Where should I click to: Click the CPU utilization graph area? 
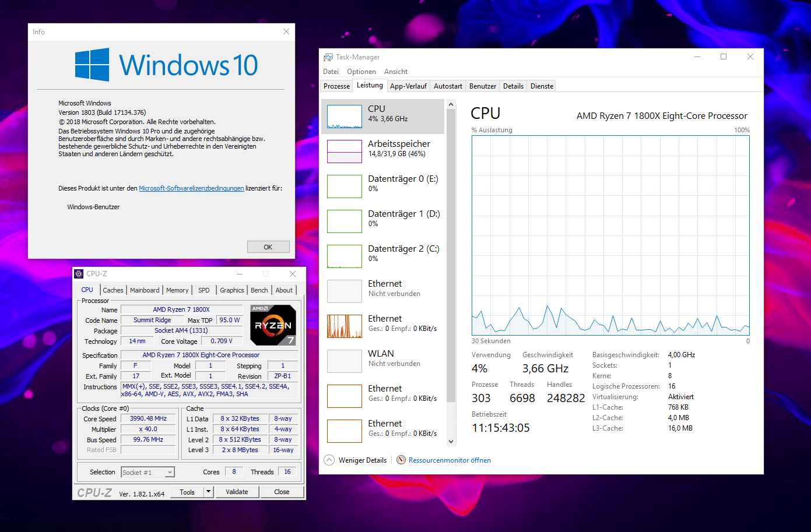click(610, 235)
